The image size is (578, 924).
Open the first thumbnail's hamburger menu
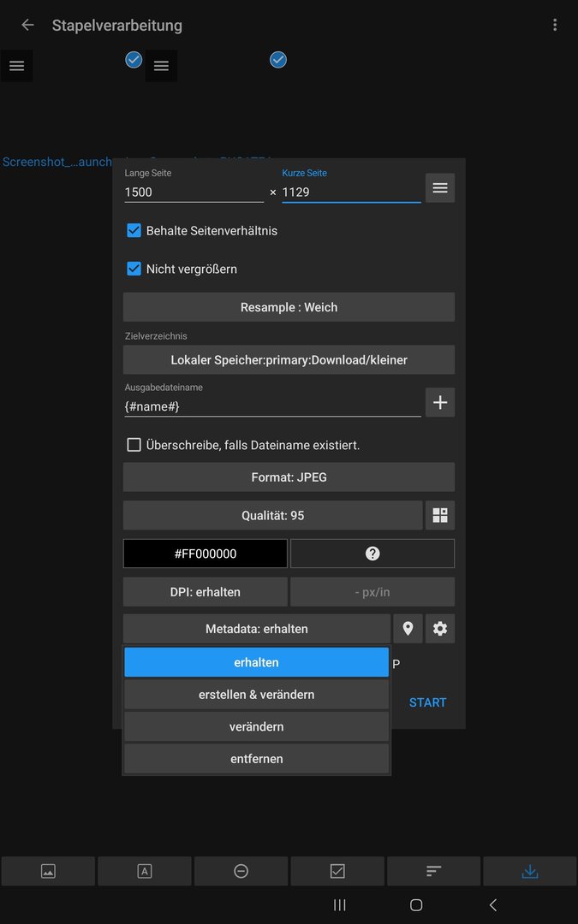pos(16,66)
